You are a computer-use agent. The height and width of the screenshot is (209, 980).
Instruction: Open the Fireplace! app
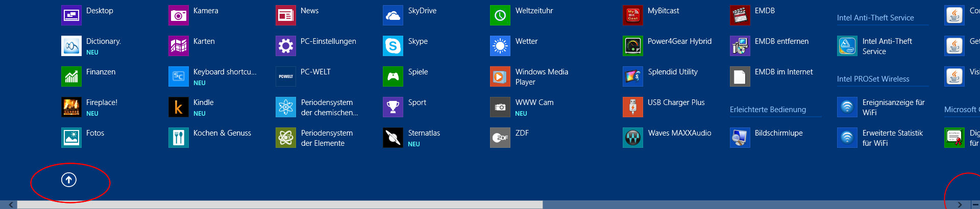(71, 107)
